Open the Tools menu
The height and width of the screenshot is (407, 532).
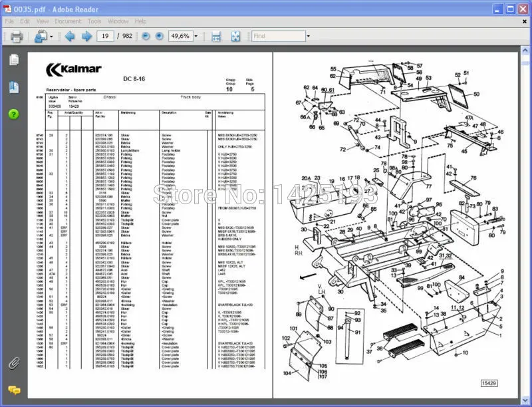click(x=95, y=21)
